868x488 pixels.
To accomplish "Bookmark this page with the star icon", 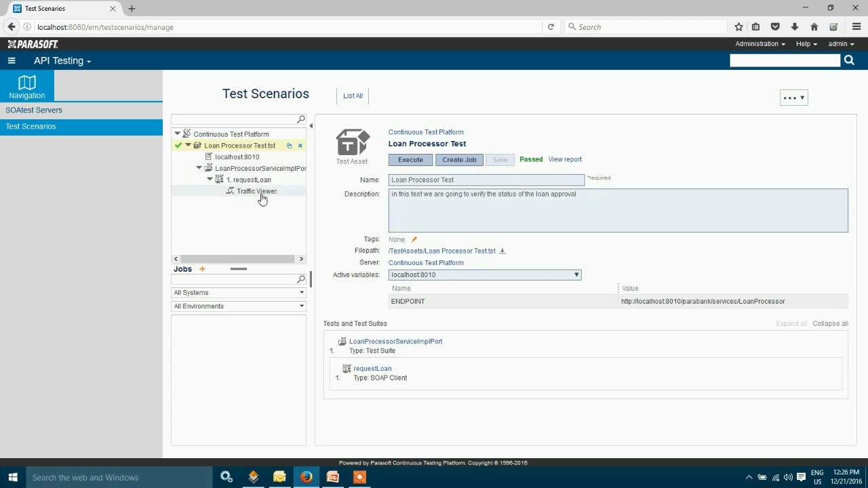I will (x=739, y=27).
